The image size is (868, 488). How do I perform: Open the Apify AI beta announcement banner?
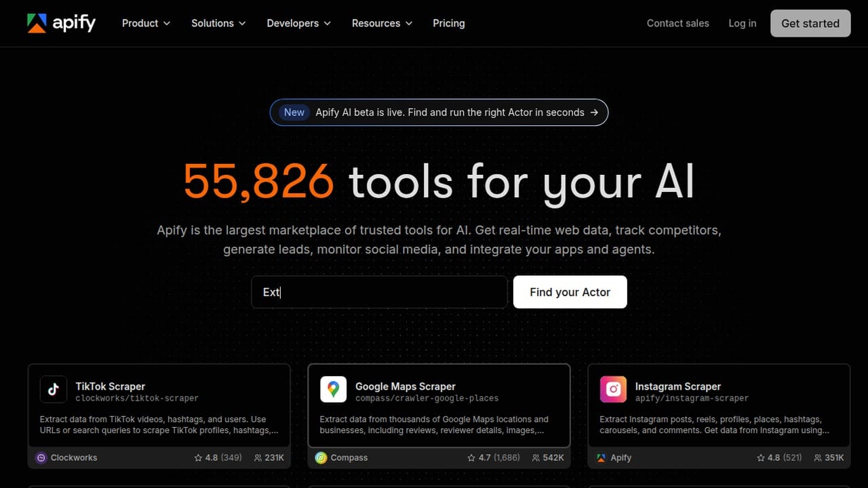pos(439,113)
